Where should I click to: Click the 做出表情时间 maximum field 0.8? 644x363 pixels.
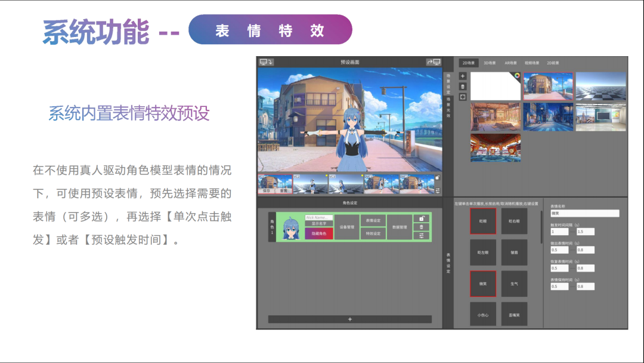tap(586, 250)
